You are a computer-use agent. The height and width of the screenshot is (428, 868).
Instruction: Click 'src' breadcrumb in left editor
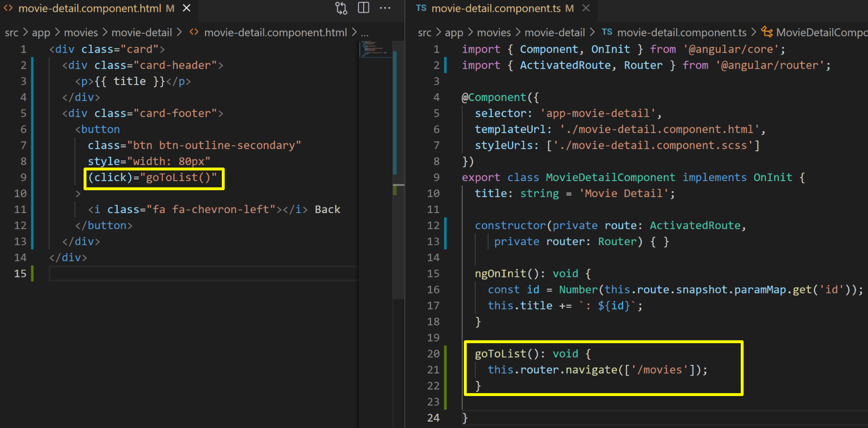[x=11, y=32]
